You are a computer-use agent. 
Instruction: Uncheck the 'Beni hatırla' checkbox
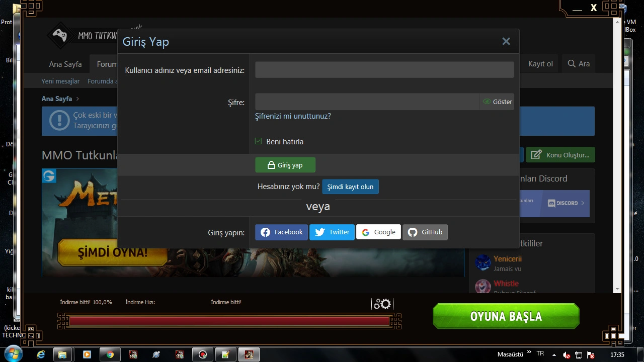(x=259, y=141)
